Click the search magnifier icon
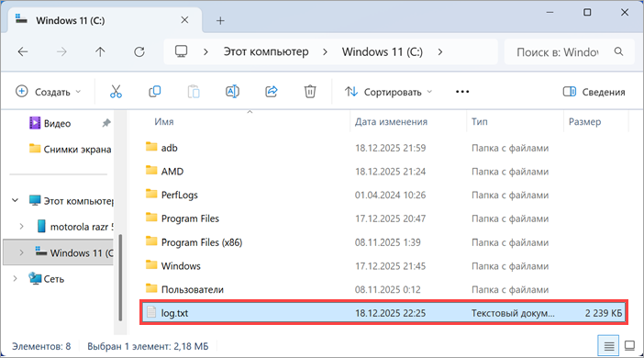 618,51
